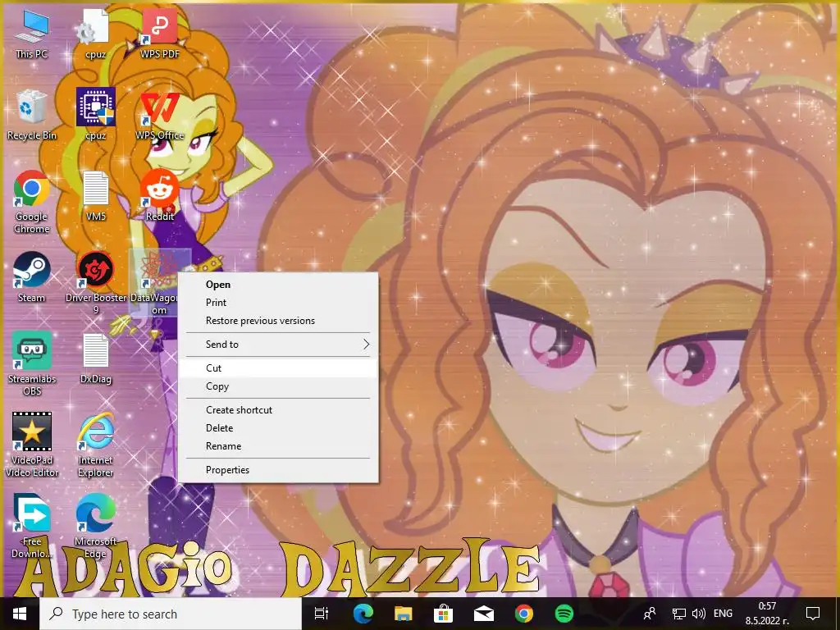Choose Print in the context menu

278,303
